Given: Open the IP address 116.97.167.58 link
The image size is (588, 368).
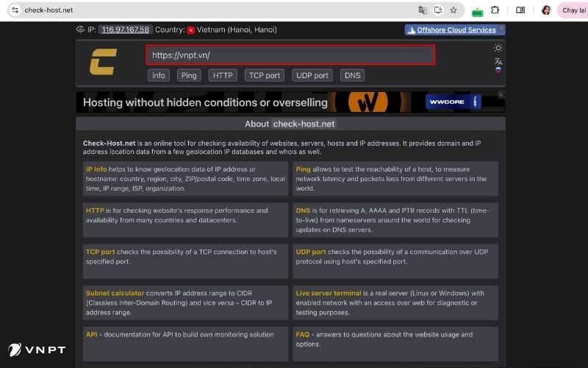Looking at the screenshot, I should click(125, 29).
